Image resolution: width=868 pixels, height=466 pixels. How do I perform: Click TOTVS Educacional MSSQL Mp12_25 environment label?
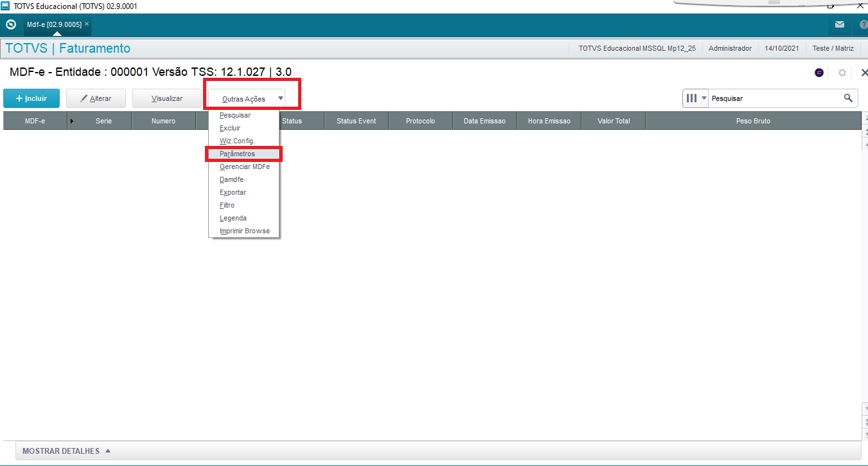[x=637, y=48]
